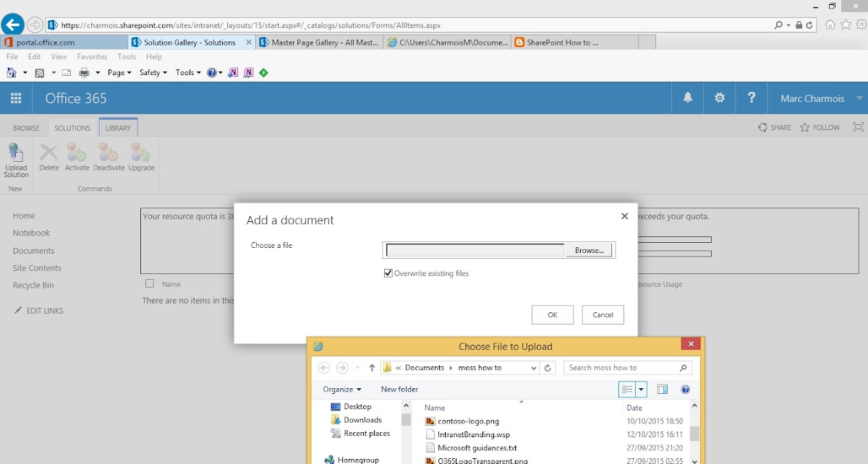This screenshot has width=868, height=464.
Task: Open the view options dropdown arrow in file dialog
Action: point(641,390)
